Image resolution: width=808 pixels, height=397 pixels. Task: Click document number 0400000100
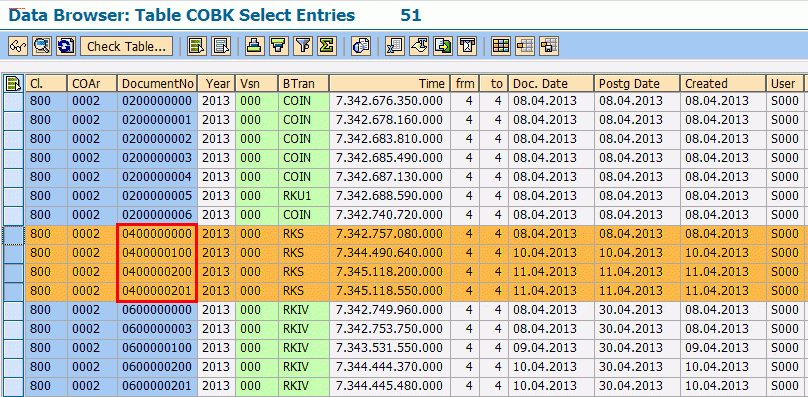(157, 253)
